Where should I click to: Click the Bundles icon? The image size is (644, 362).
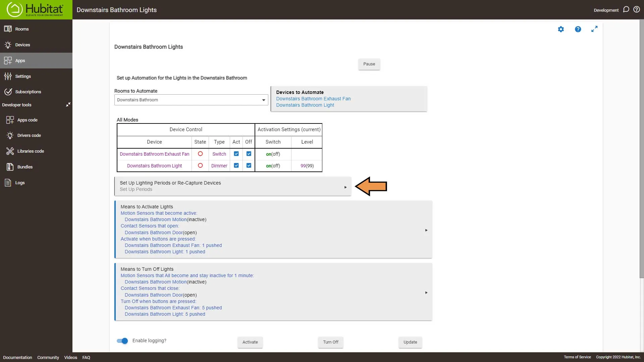(10, 167)
